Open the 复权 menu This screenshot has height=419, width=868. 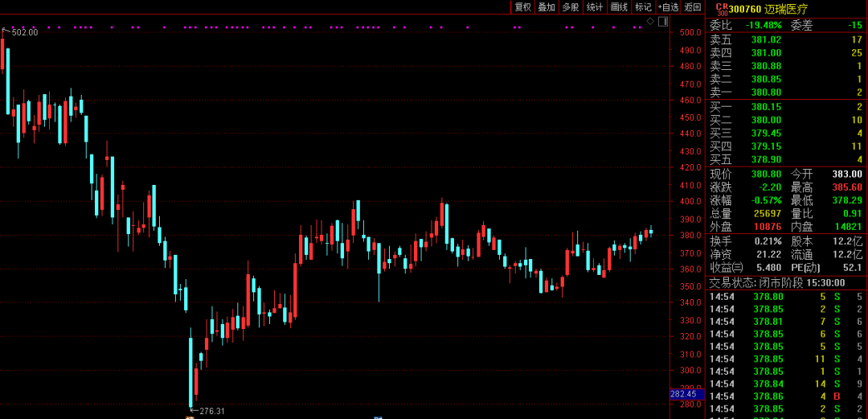[522, 7]
